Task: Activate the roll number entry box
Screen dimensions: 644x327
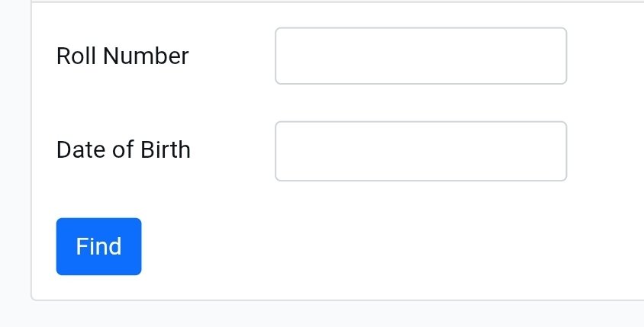Action: click(420, 56)
